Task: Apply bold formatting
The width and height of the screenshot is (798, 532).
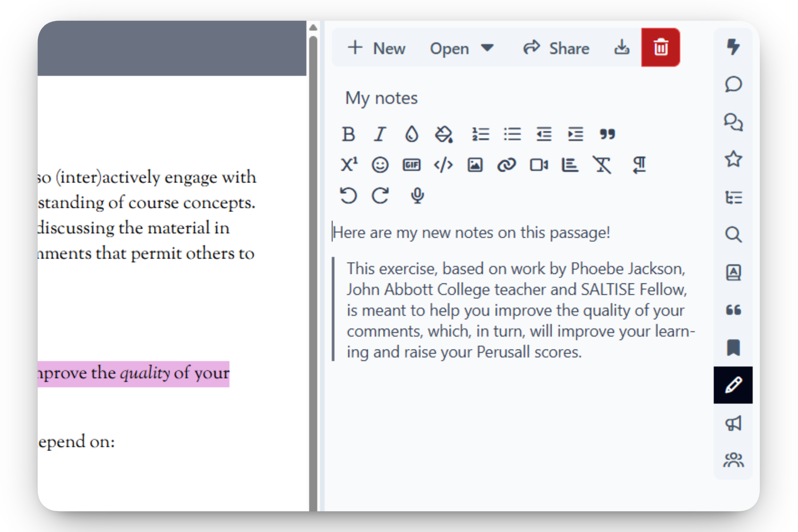Action: tap(348, 134)
